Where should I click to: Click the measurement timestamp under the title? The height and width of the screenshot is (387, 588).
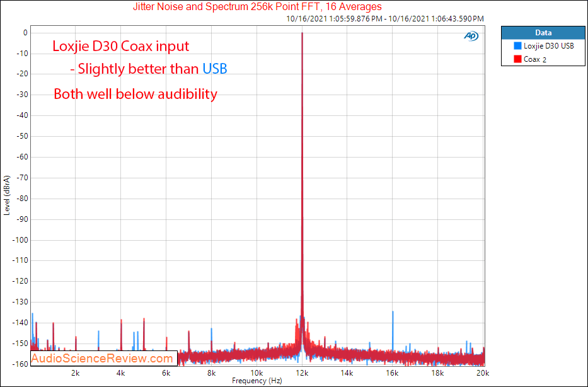(384, 19)
